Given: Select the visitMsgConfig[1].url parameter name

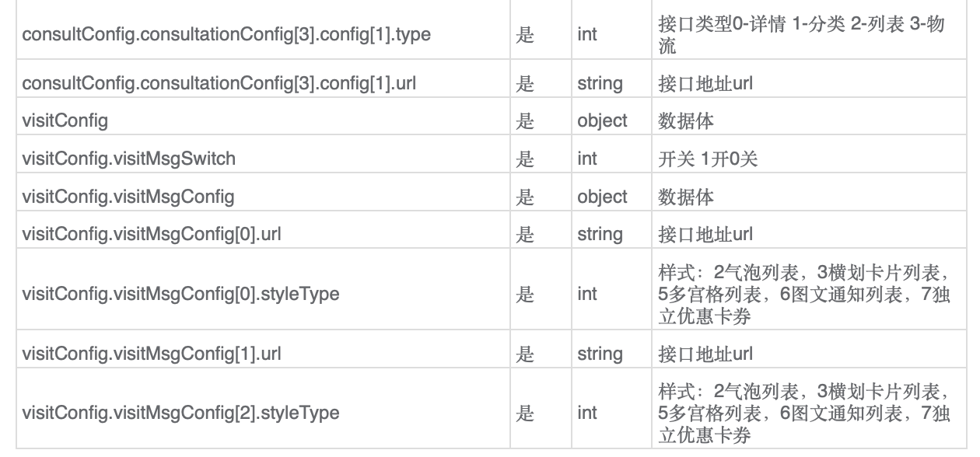Looking at the screenshot, I should [x=152, y=354].
